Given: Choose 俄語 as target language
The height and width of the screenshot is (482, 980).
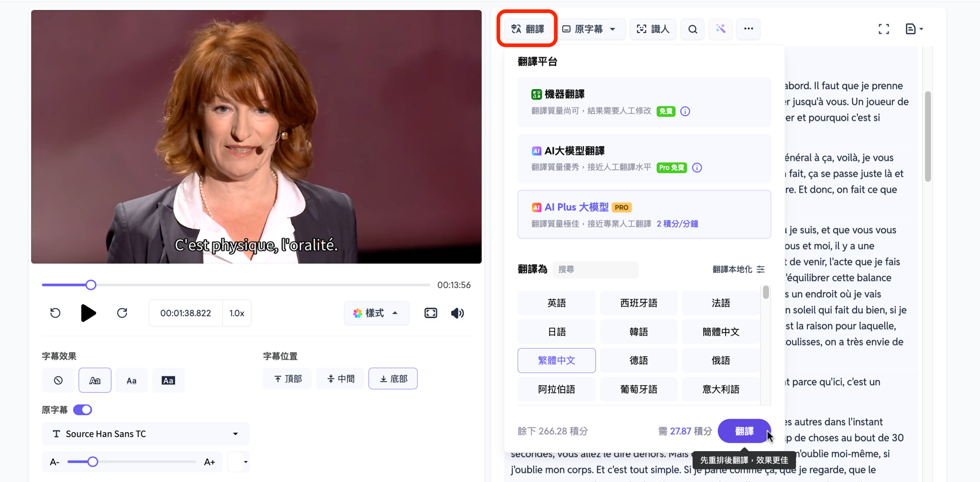Looking at the screenshot, I should (x=720, y=360).
